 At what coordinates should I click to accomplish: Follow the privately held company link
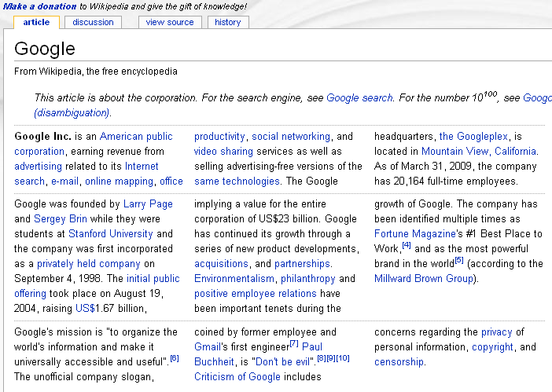click(89, 264)
